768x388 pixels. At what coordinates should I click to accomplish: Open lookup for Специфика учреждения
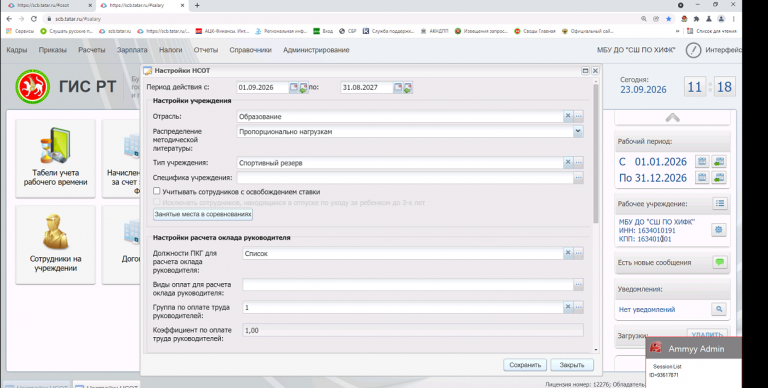578,178
